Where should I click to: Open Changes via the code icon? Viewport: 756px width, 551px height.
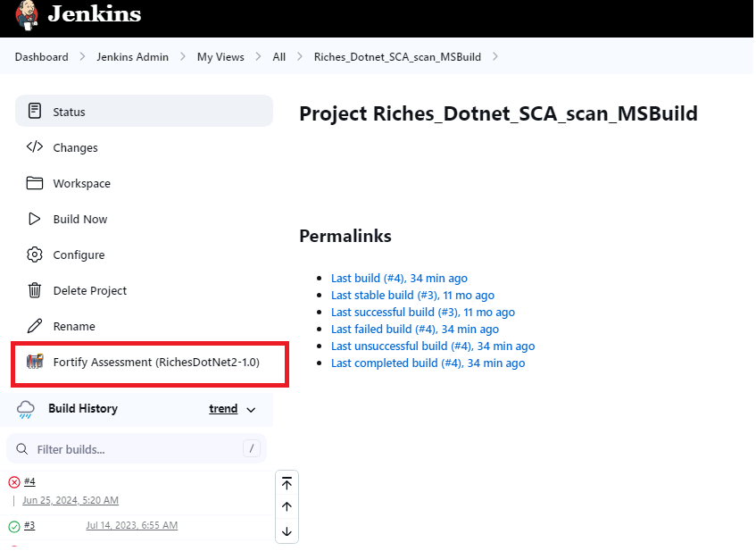33,146
